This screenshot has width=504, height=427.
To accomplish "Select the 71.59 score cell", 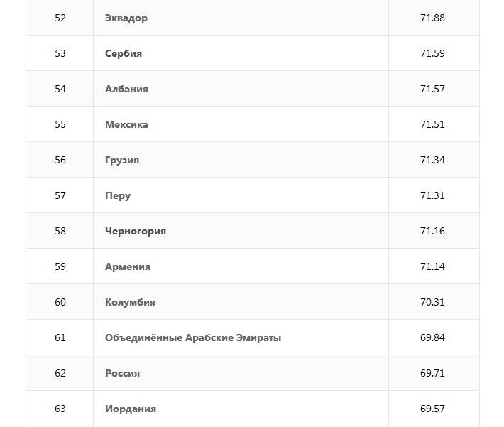I will click(x=432, y=53).
